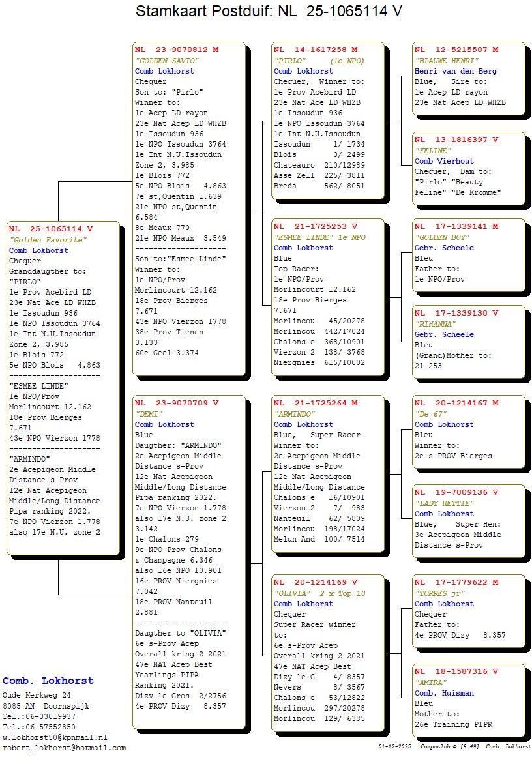
Task: Click the "OLIVIA" 2 x Top 10 name
Action: pos(319,593)
